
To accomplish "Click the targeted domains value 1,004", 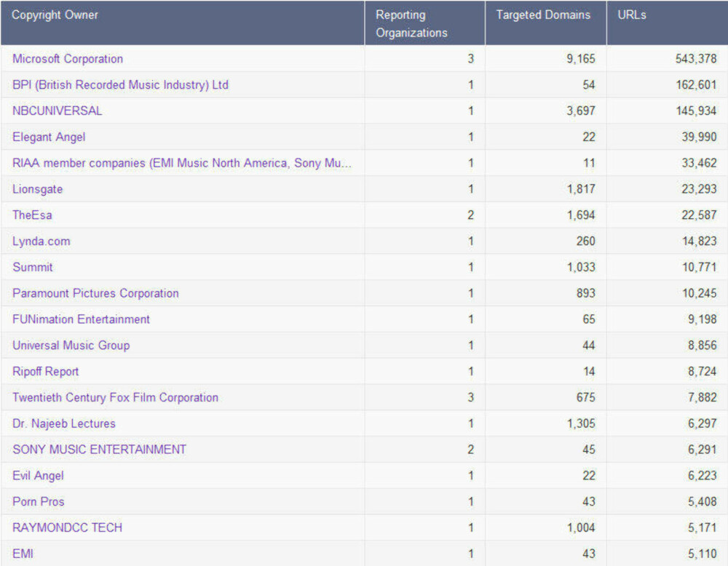I will tap(581, 528).
